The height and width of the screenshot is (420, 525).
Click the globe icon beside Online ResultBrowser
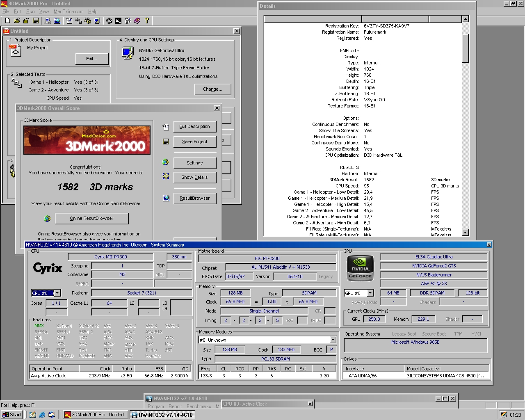click(47, 219)
